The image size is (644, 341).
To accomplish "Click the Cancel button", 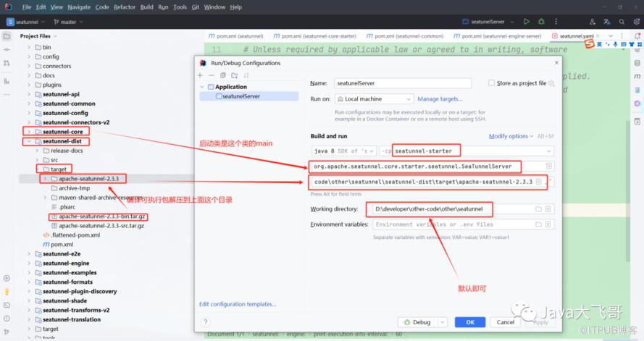I will 505,322.
